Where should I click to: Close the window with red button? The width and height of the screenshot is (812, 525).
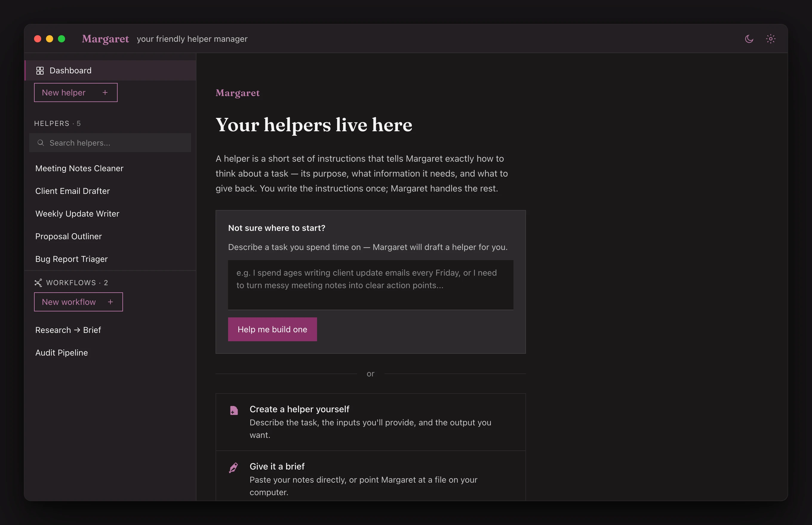tap(38, 39)
